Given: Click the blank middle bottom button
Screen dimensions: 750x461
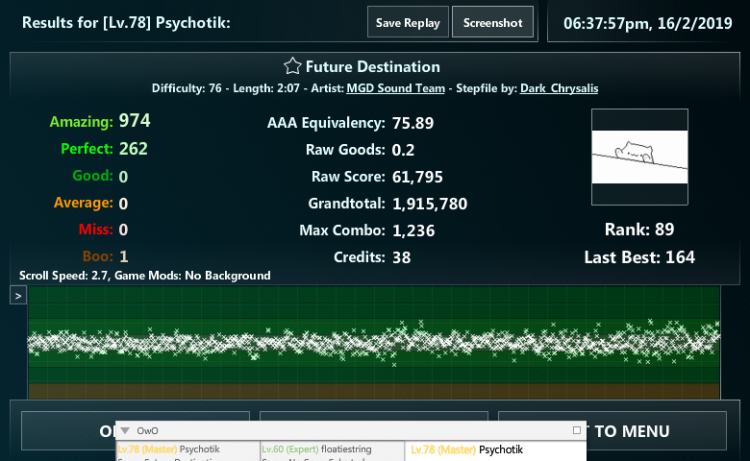Looking at the screenshot, I should pyautogui.click(x=374, y=416).
